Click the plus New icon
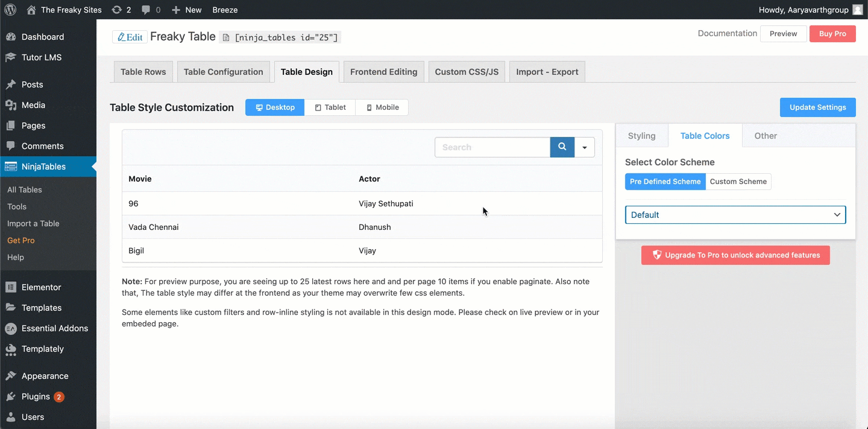Image resolution: width=868 pixels, height=429 pixels. point(175,10)
